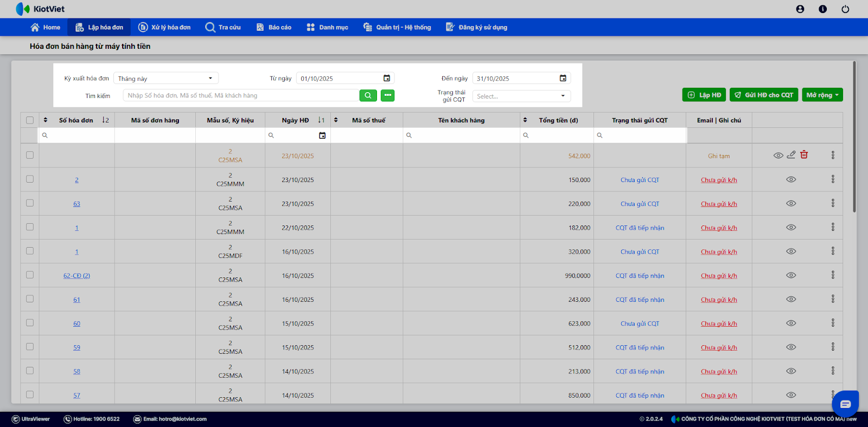Viewport: 868px width, 427px height.
Task: Check the Ghi tạm draft row checkbox
Action: click(x=30, y=155)
